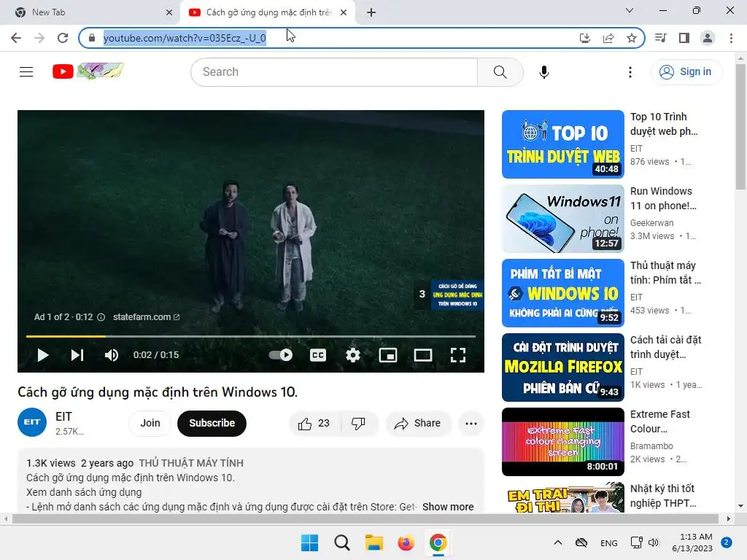The image size is (747, 560).
Task: Open taskbar Search
Action: click(341, 542)
